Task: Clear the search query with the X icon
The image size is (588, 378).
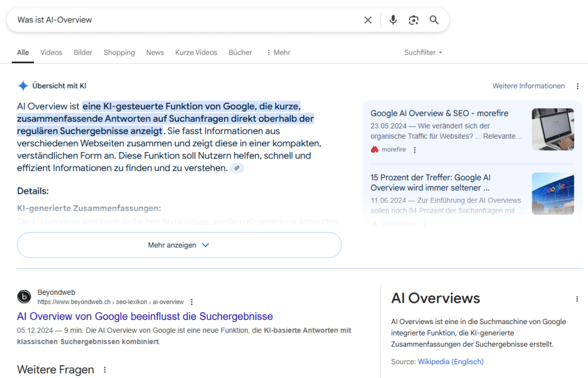Action: 368,20
